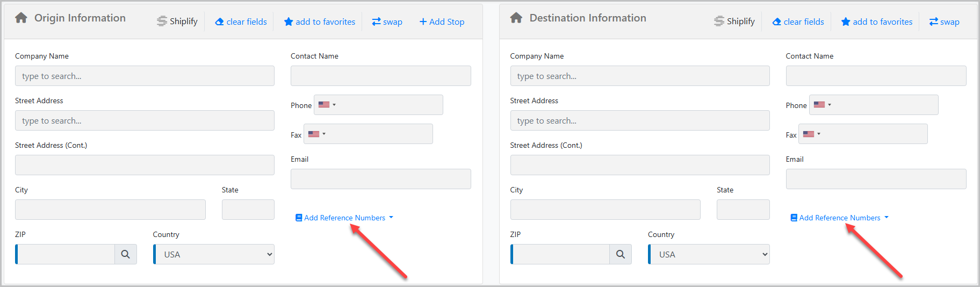Click the Destination State field
980x287 pixels.
(743, 210)
